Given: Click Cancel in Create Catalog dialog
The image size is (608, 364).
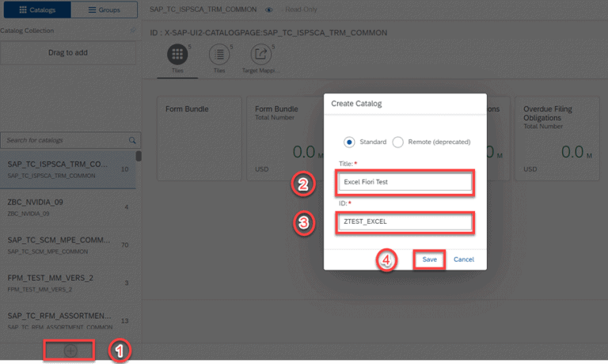Looking at the screenshot, I should coord(464,260).
